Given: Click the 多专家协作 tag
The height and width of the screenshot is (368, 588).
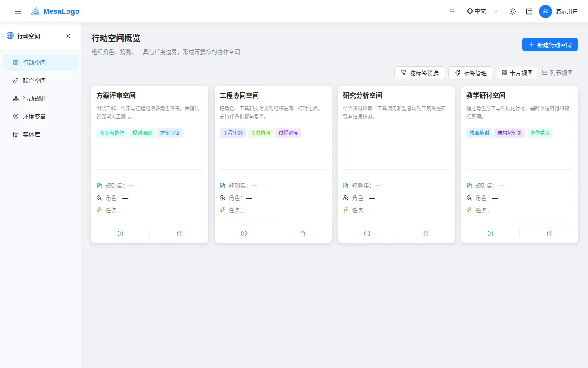Looking at the screenshot, I should point(112,133).
